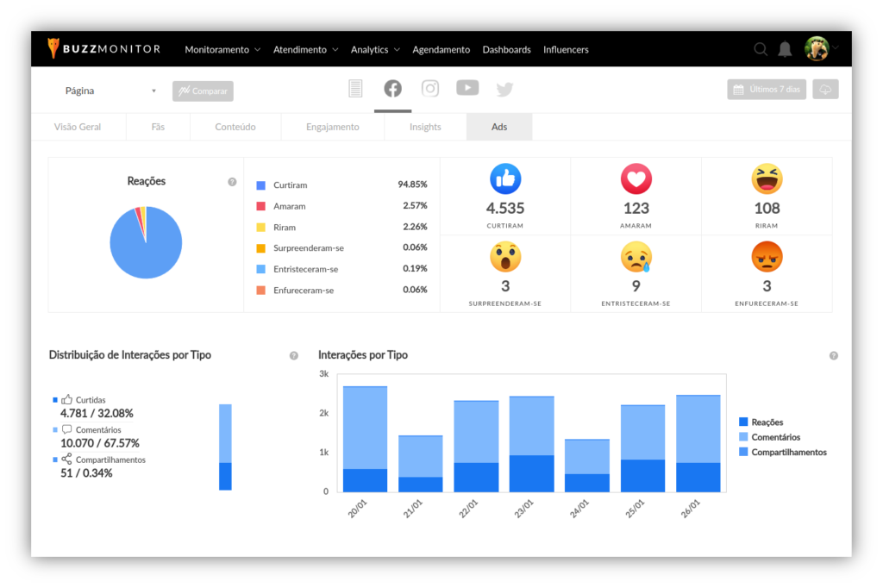Click the Comparar button
The height and width of the screenshot is (588, 883).
point(203,91)
